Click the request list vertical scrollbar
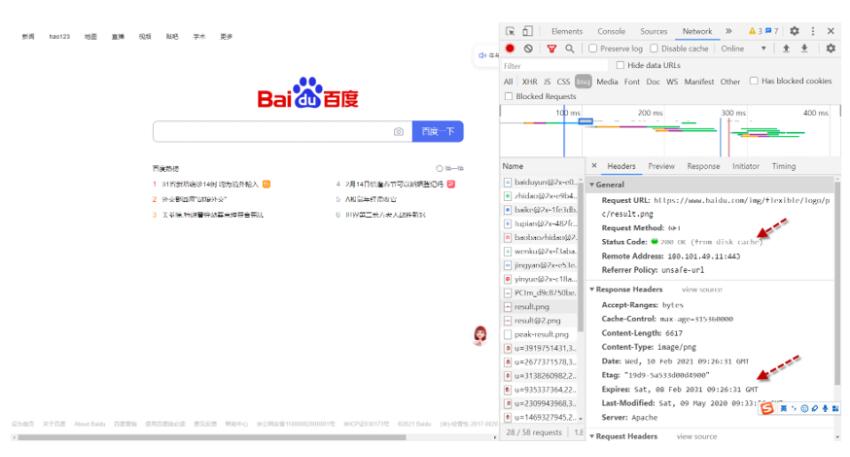The width and height of the screenshot is (850, 457). [x=581, y=255]
